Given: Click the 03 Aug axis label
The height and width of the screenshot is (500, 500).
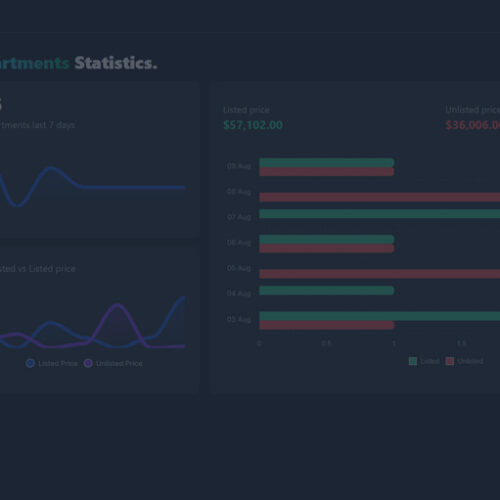Looking at the screenshot, I should 239,319.
